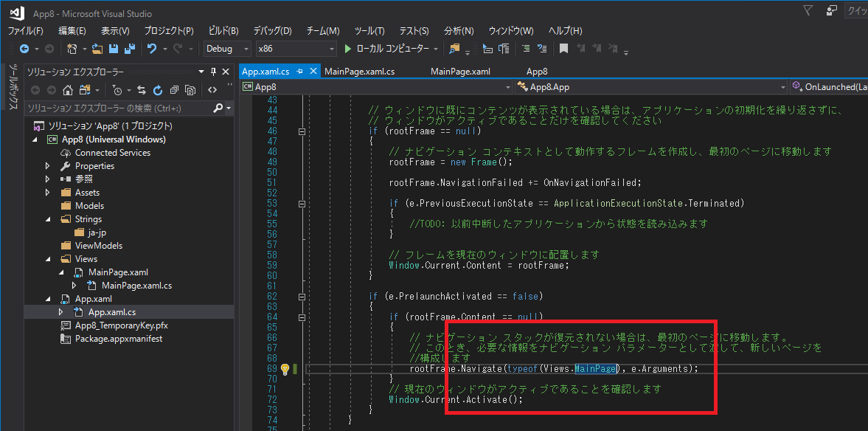This screenshot has width=868, height=431.
Task: Refresh the Solution Explorer
Action: 158,90
